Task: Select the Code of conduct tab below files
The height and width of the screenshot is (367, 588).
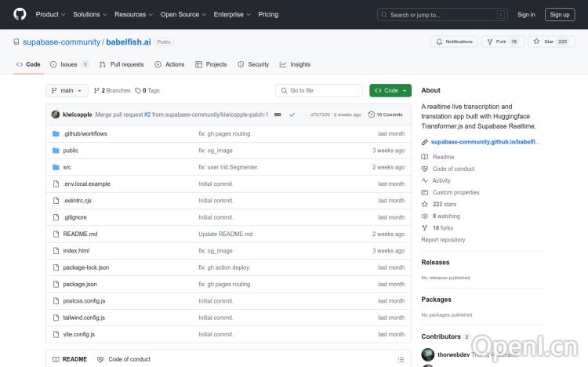Action: 124,359
